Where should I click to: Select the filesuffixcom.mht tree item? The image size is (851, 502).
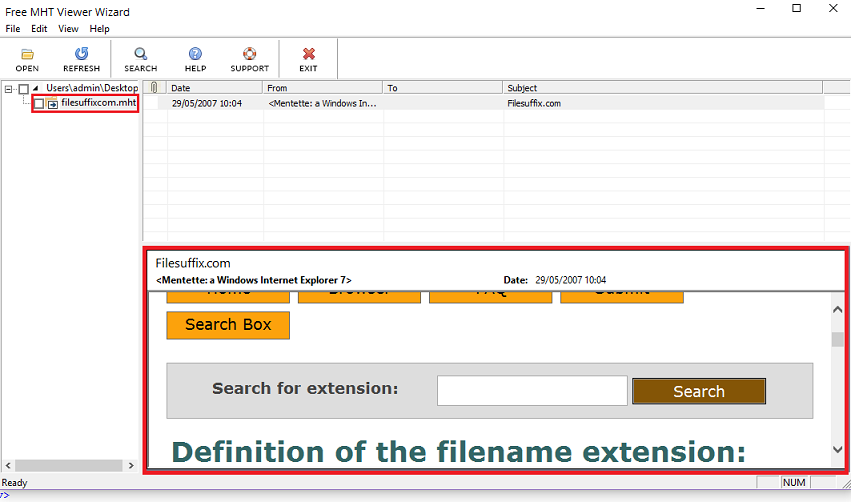(x=98, y=103)
